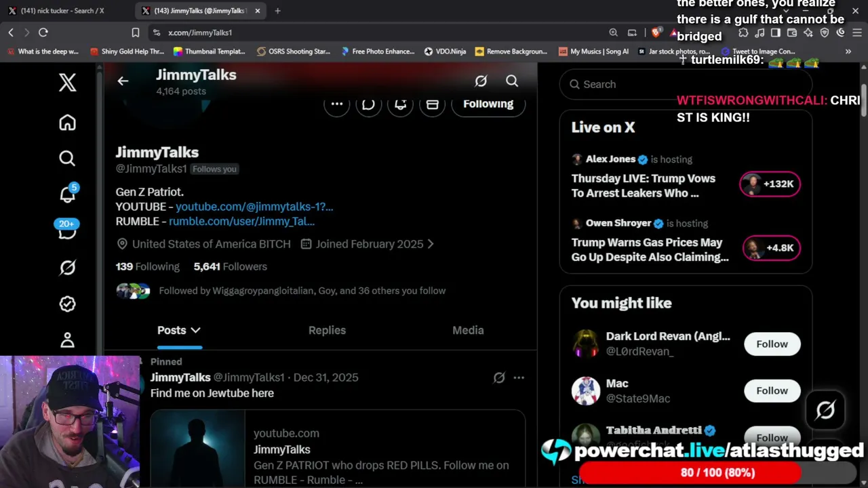Open Dark Lord Revan avatar
The width and height of the screenshot is (868, 488).
click(x=586, y=344)
